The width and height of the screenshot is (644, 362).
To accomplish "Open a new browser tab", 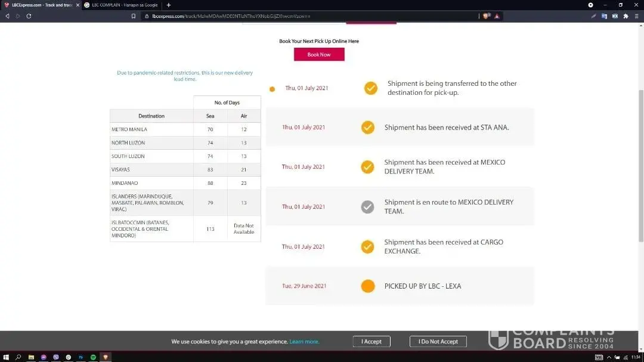I will 169,5.
